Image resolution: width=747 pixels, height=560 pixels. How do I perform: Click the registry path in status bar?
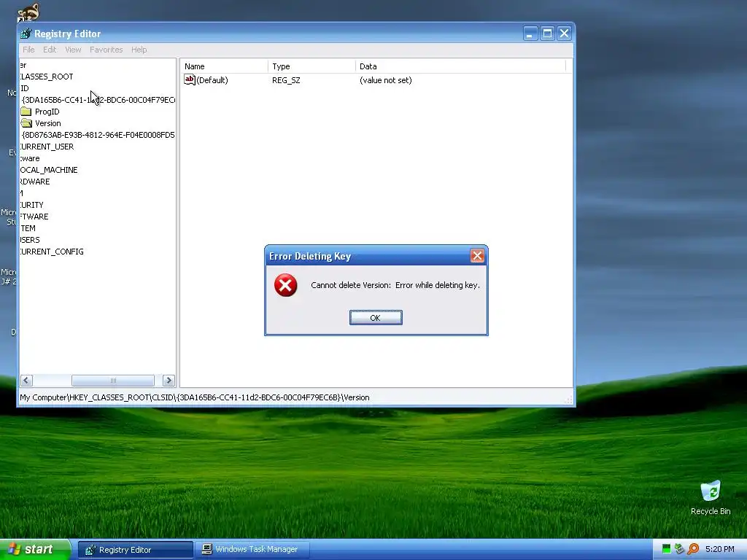[195, 397]
